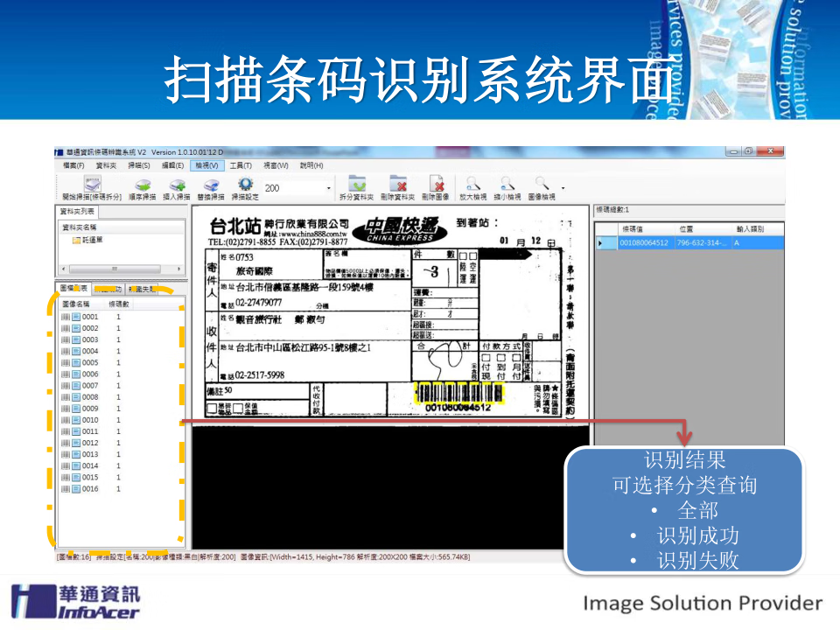Open the 說明(H) menu
Screen dimensions: 840x630
pyautogui.click(x=311, y=165)
